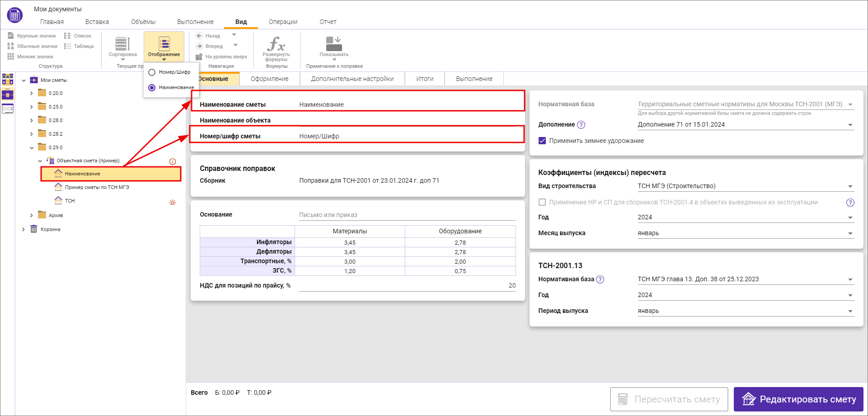Click the Отображение display mode icon
Screen dimensions: 868x416
click(164, 44)
